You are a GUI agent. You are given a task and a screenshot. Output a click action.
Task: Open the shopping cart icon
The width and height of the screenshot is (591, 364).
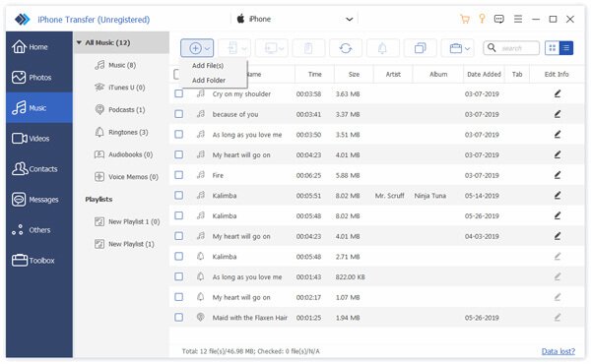tap(465, 19)
